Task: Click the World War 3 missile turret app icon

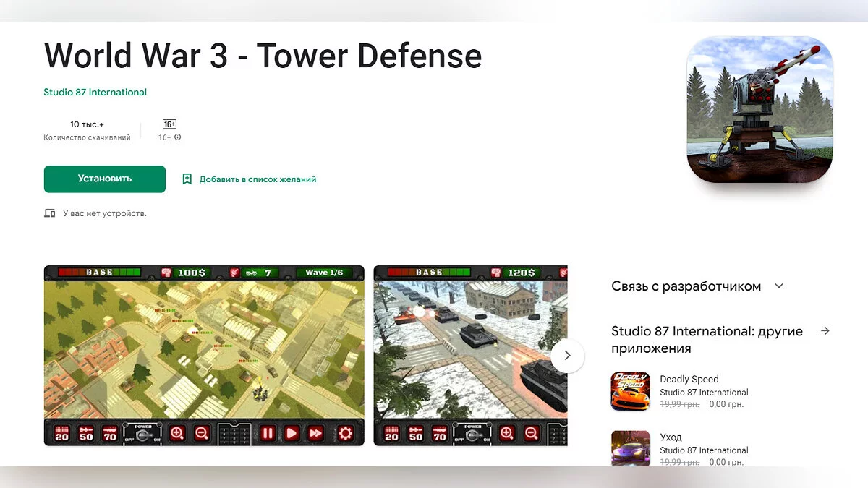Action: [x=759, y=109]
